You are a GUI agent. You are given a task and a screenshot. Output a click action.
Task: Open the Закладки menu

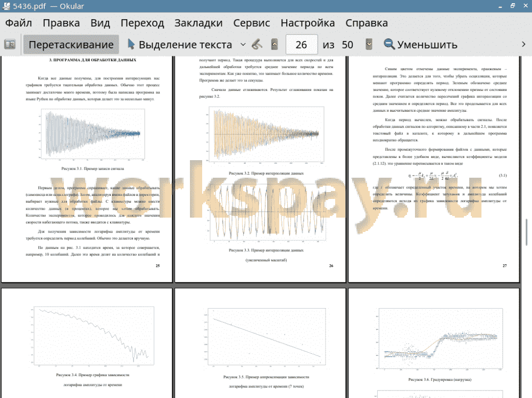point(198,23)
